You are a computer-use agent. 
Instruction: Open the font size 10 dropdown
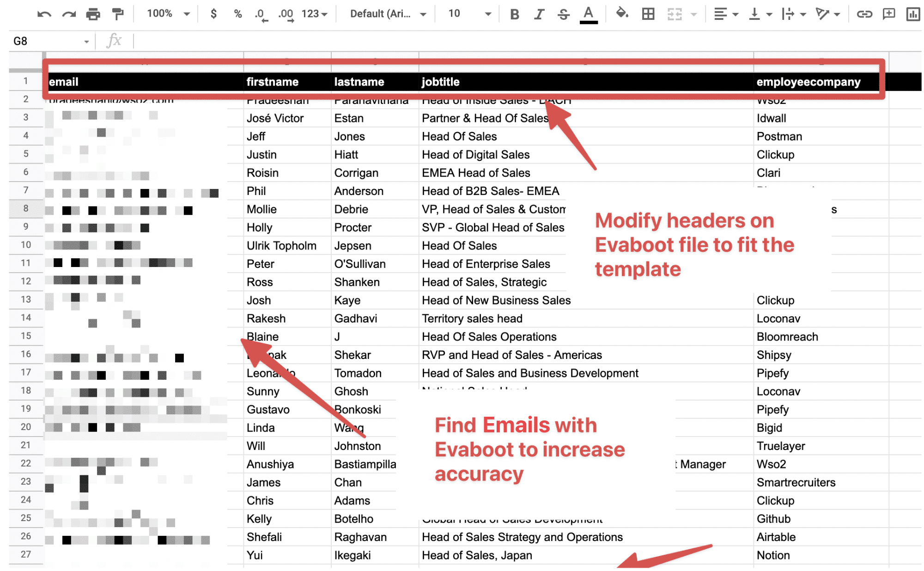click(x=469, y=14)
